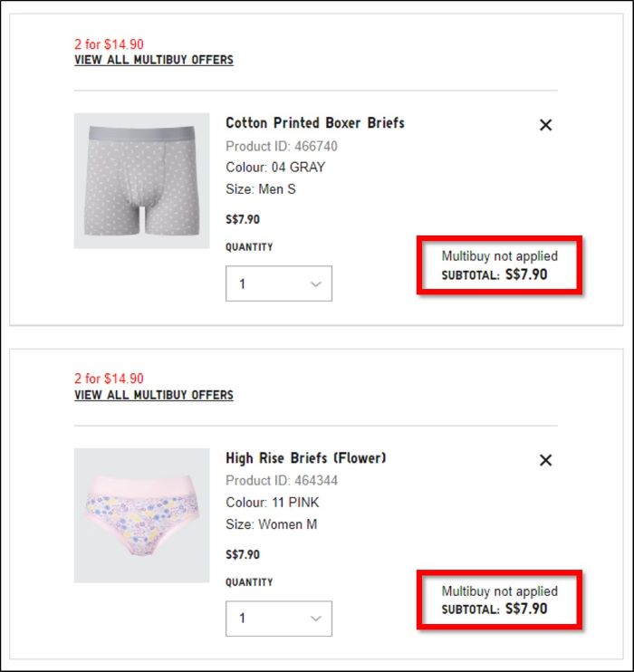Click High Rise Briefs 'Multibuy not applied' subtotal
The image size is (634, 672).
[499, 600]
